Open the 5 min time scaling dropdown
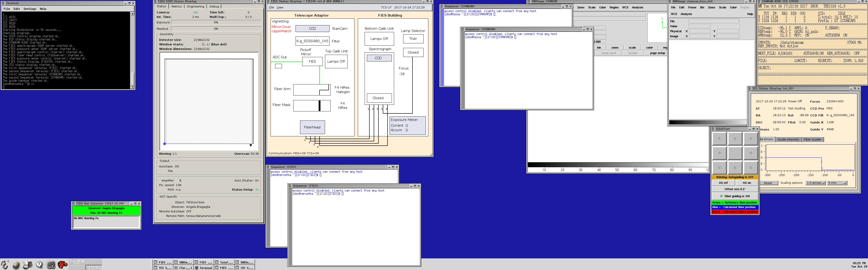868x270 pixels. (837, 183)
